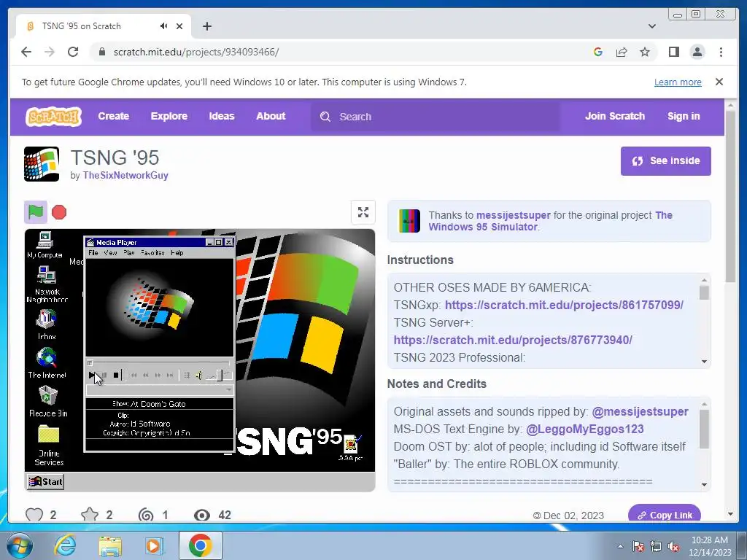Open TSNGxp project link 861757099
747x560 pixels.
564,305
